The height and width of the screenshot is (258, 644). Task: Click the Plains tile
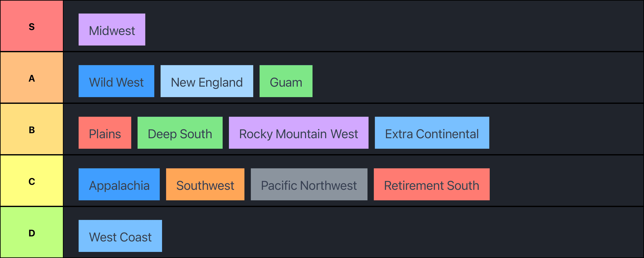click(105, 133)
